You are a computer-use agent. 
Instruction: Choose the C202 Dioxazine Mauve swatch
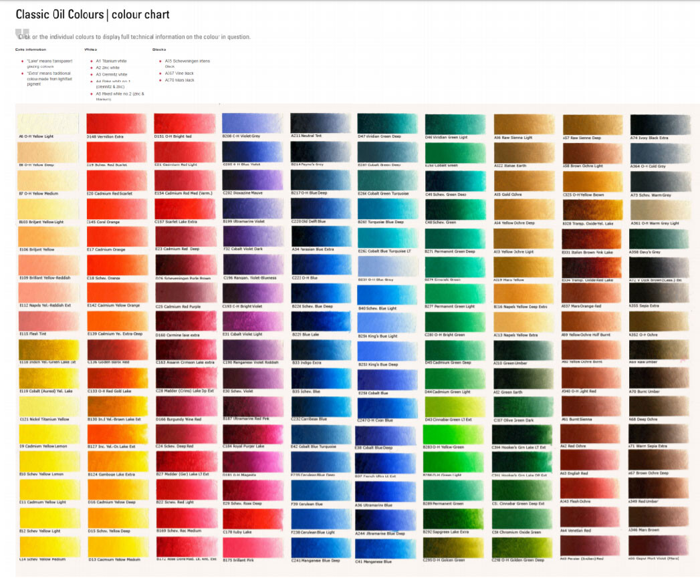coord(253,180)
